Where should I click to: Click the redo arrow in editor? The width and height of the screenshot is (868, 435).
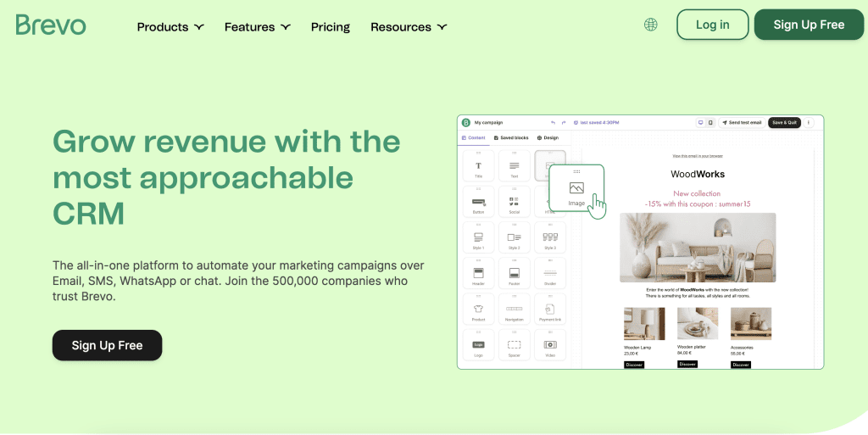564,123
